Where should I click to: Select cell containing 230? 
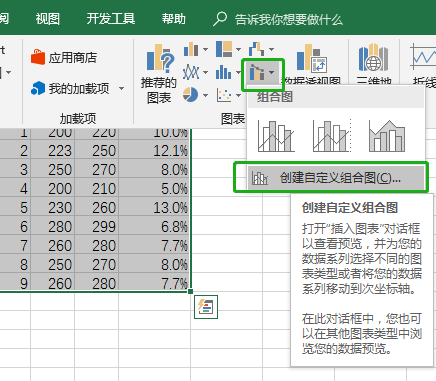(x=52, y=208)
